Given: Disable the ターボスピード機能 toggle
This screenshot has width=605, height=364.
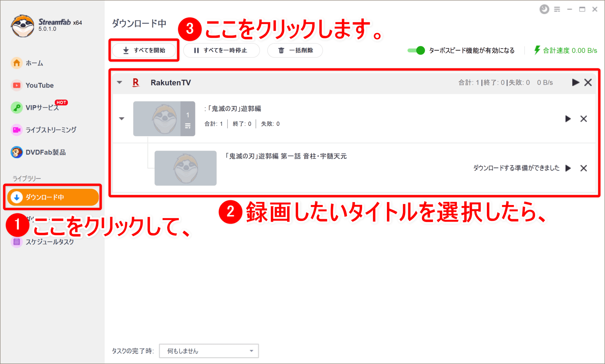Looking at the screenshot, I should point(416,50).
